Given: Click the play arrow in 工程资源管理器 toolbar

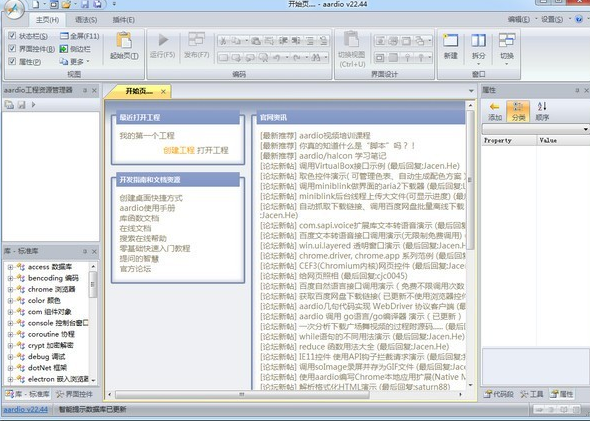Looking at the screenshot, I should (x=33, y=105).
